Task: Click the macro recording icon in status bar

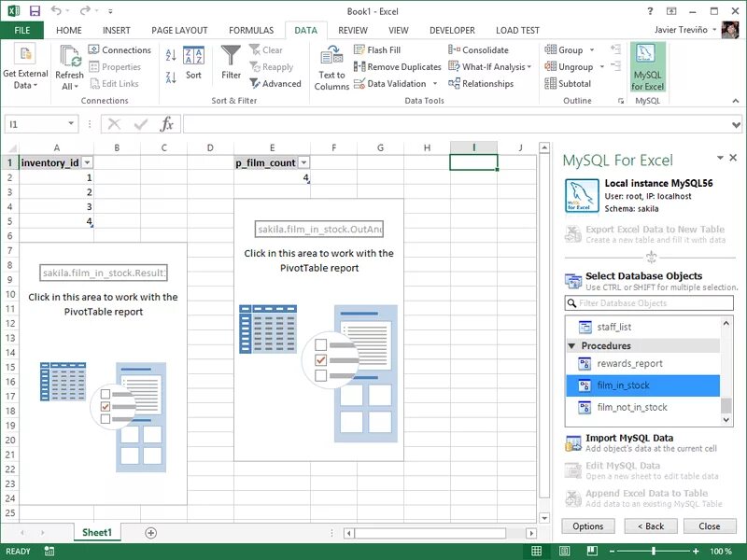Action: click(x=49, y=551)
